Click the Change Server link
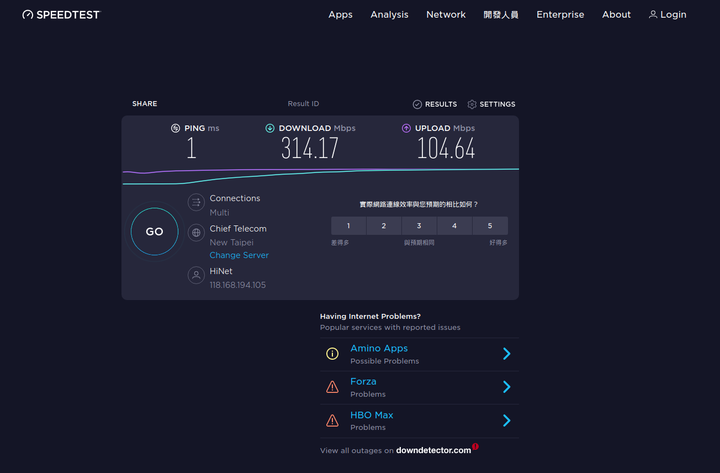Screen dimensions: 720x473 click(x=239, y=255)
